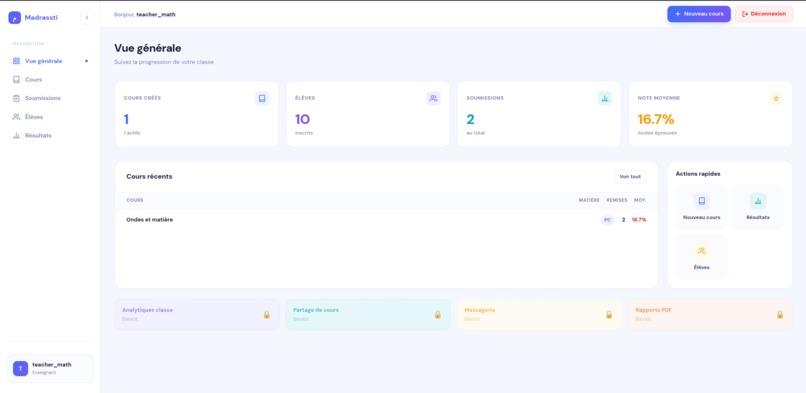This screenshot has height=393, width=806.
Task: Click the lock icon on Messagerie
Action: pyautogui.click(x=609, y=314)
